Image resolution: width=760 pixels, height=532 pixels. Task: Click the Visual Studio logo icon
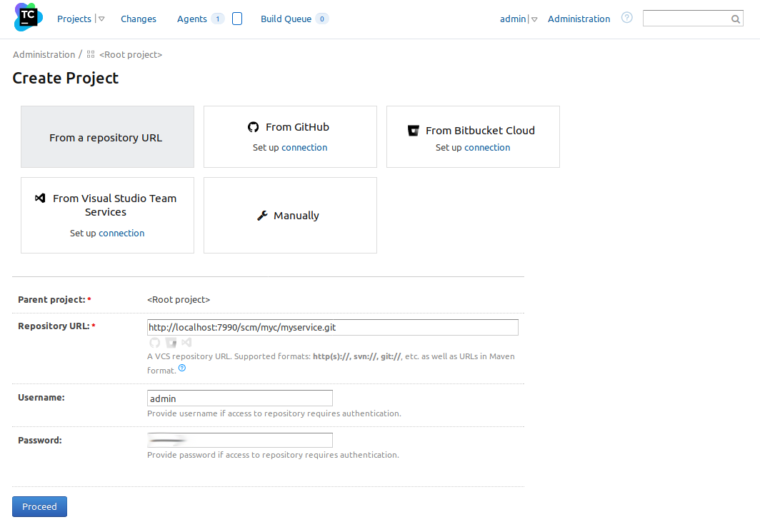40,198
